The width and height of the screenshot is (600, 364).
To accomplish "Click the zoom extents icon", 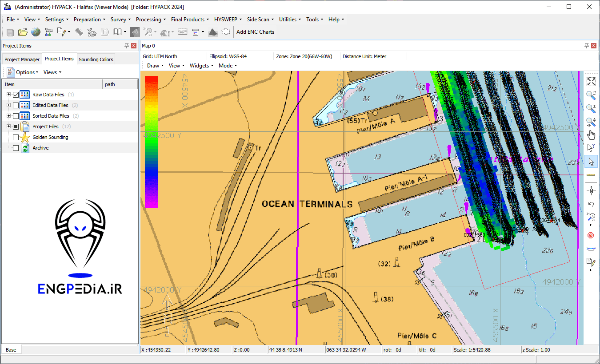I will point(591,82).
